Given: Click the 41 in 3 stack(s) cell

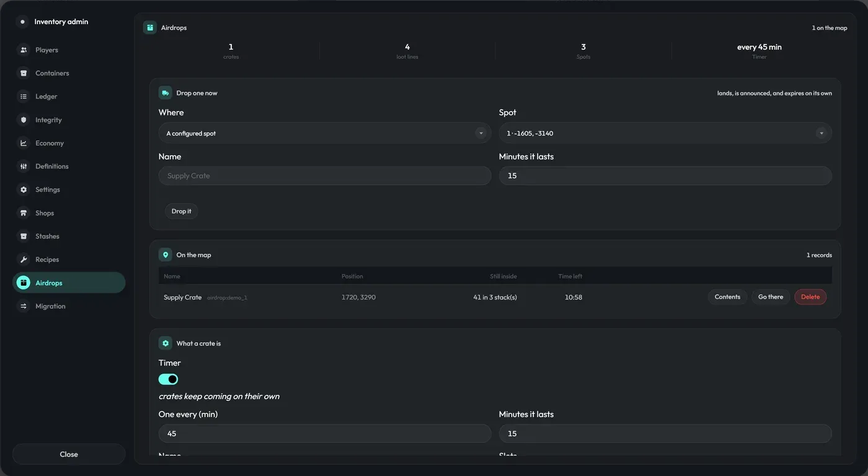Looking at the screenshot, I should tap(495, 297).
